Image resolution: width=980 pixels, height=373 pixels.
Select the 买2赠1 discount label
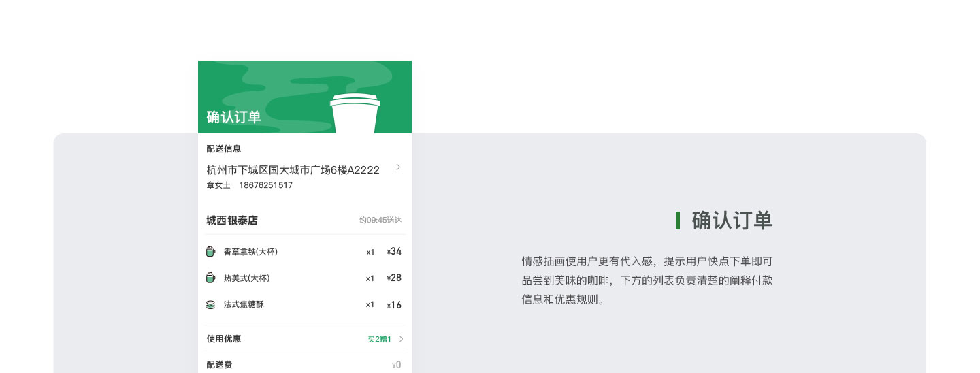point(379,339)
